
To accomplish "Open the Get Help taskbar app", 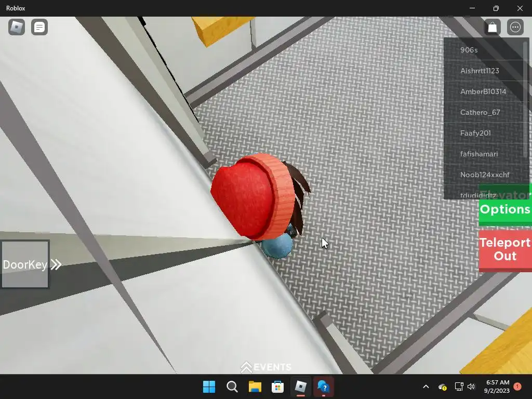I will [x=323, y=387].
